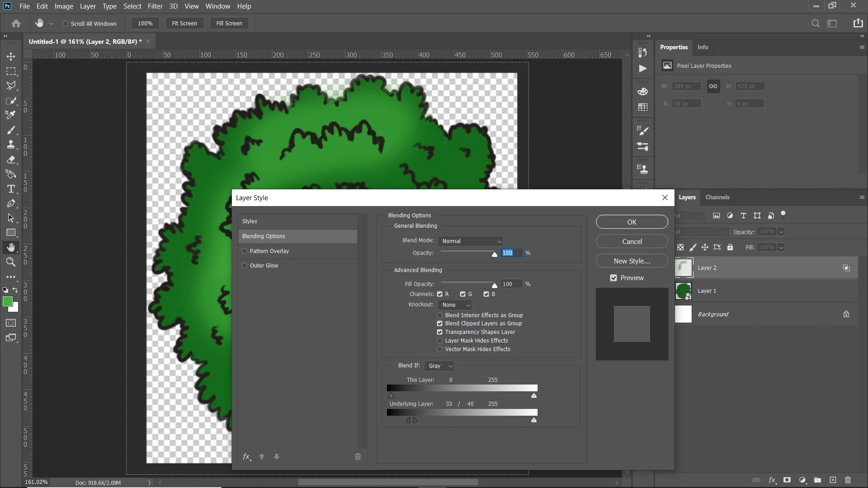Screen dimensions: 868x488
Task: Click the create new layer icon
Action: click(x=833, y=480)
